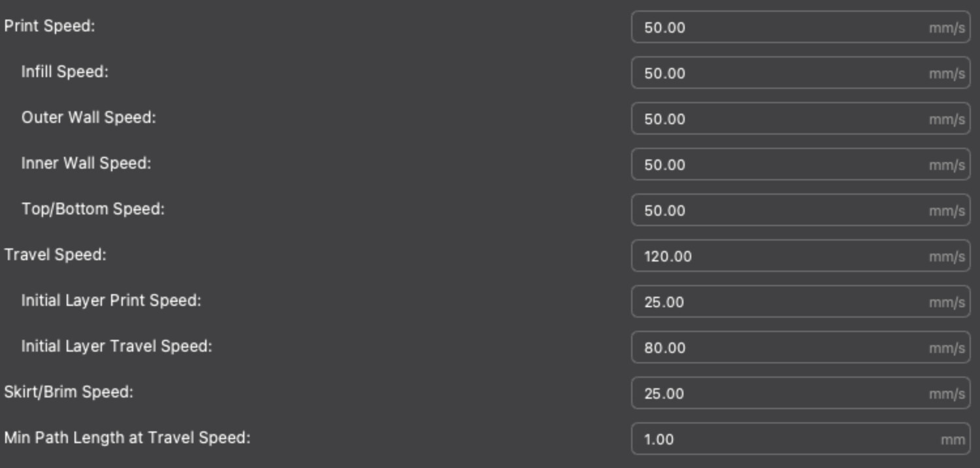The image size is (980, 468).
Task: Focus the Initial Layer Print Speed field
Action: (784, 302)
